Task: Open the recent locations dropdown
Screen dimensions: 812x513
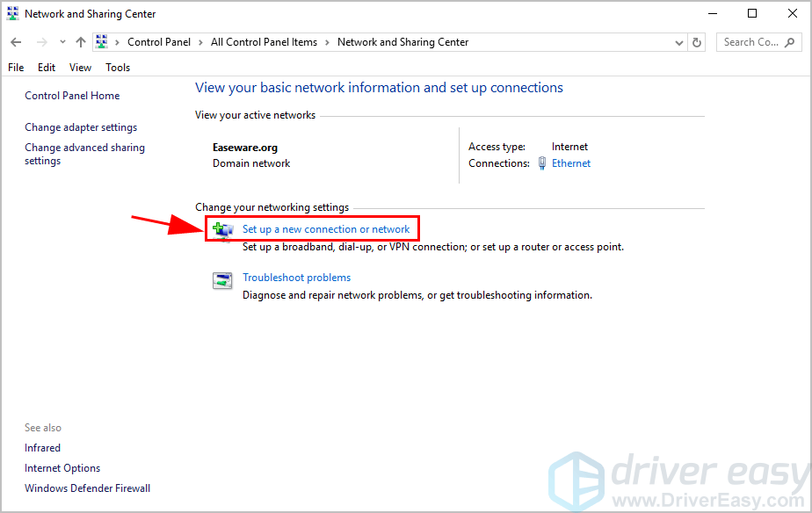Action: 62,42
